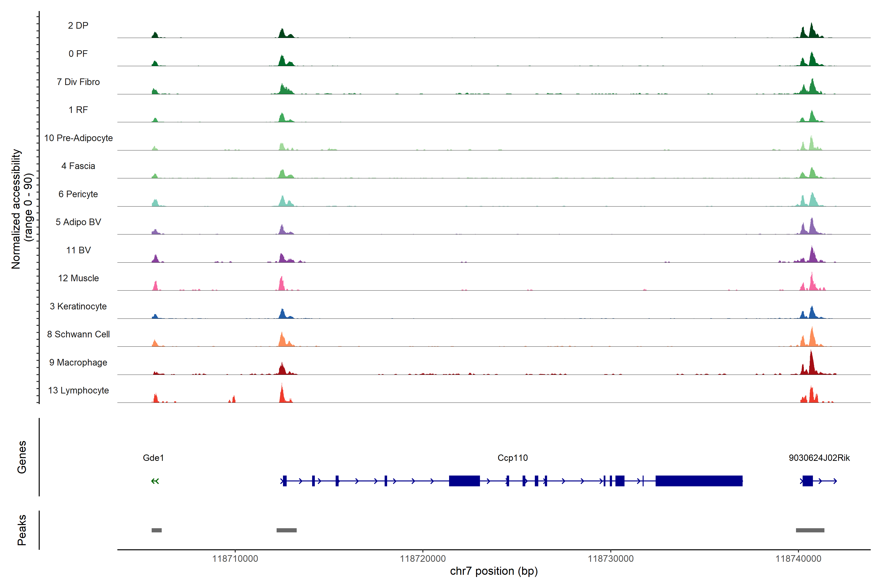Click the 8 Schwann Cell track label
This screenshot has height=588, width=882.
click(78, 334)
